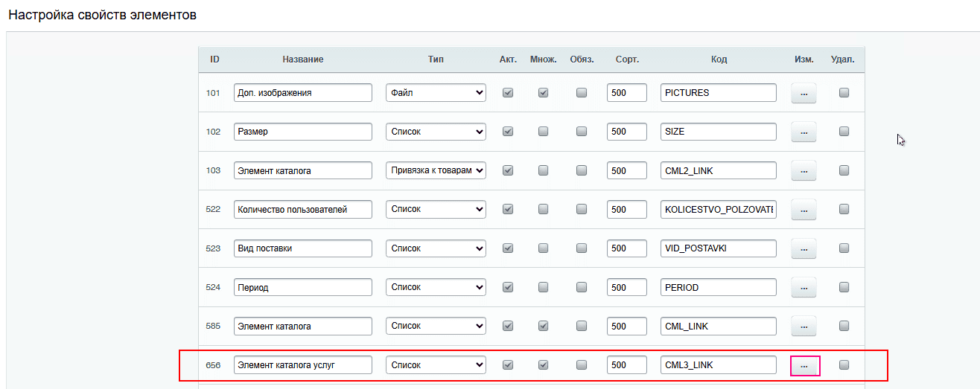Expand type dropdown for Количество пользователей row
Viewport: 980px width, 389px height.
436,209
